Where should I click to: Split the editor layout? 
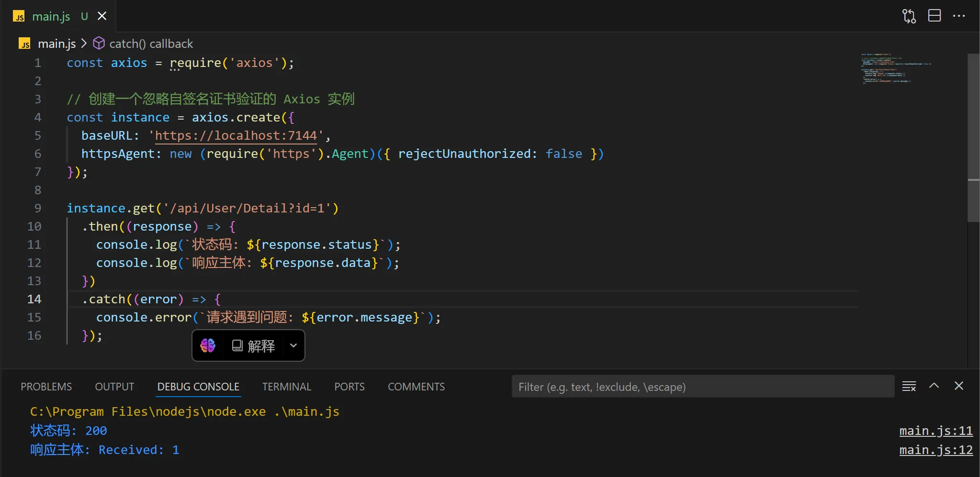click(x=934, y=16)
